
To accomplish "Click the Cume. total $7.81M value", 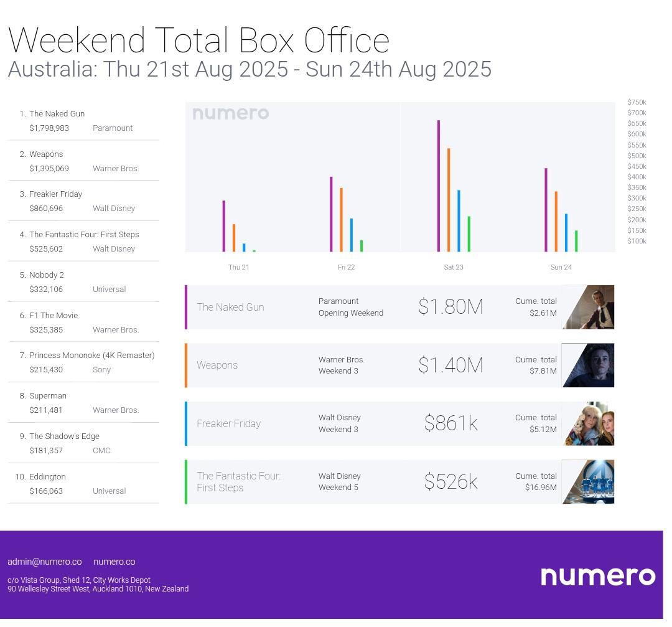I will pos(543,371).
